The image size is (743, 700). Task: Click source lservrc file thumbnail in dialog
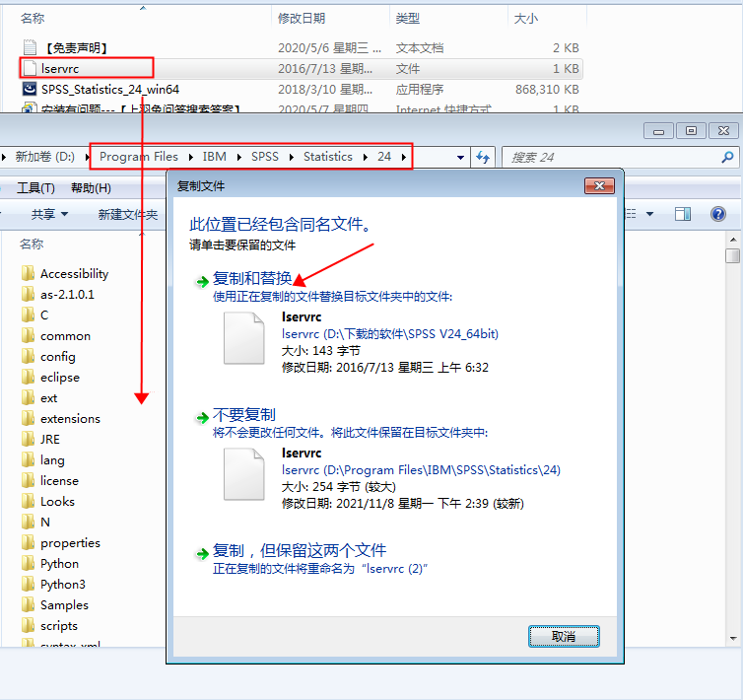coord(244,337)
